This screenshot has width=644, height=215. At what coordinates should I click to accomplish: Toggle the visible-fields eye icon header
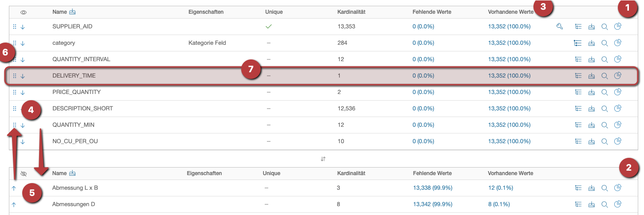pyautogui.click(x=23, y=12)
